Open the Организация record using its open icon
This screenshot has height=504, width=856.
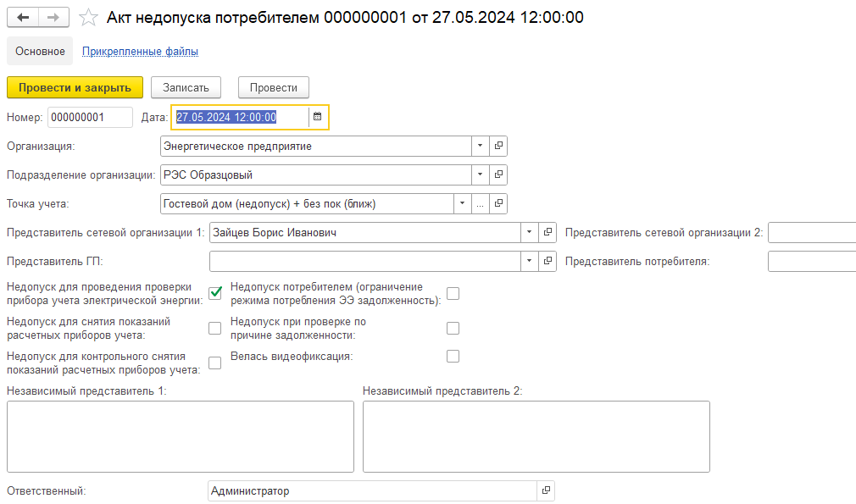point(498,146)
